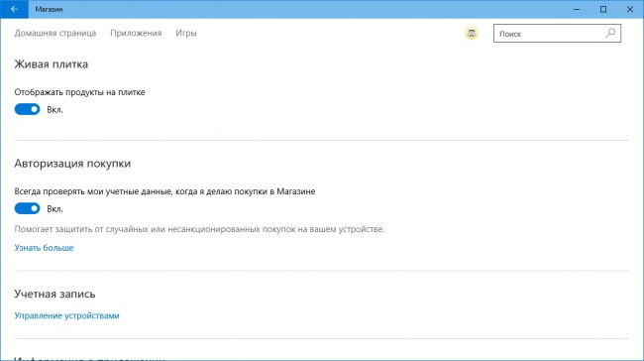Open the user account avatar
This screenshot has height=361, width=644.
coord(472,34)
